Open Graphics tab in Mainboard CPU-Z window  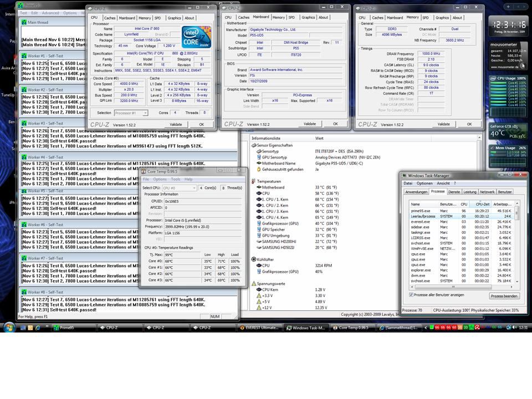coord(308,17)
